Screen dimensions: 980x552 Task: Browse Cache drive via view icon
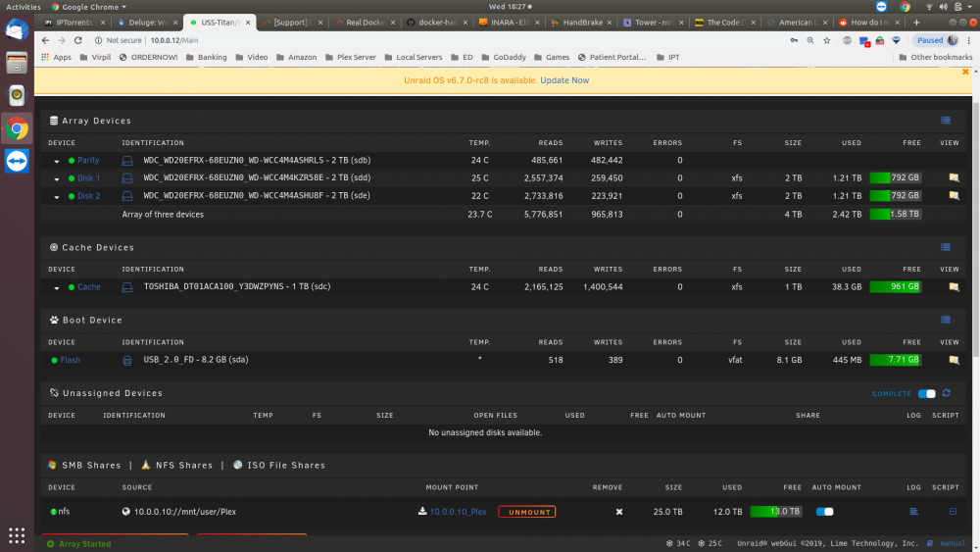coord(954,287)
